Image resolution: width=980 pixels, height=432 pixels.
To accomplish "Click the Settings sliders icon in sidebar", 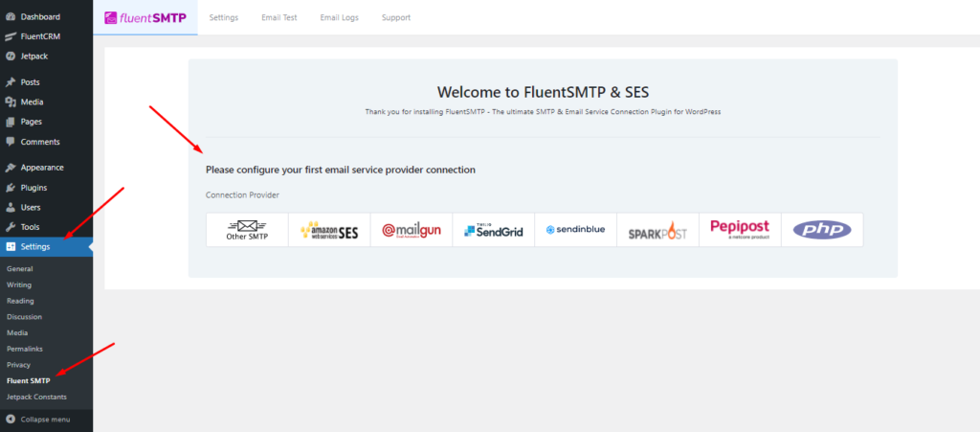I will [x=10, y=247].
